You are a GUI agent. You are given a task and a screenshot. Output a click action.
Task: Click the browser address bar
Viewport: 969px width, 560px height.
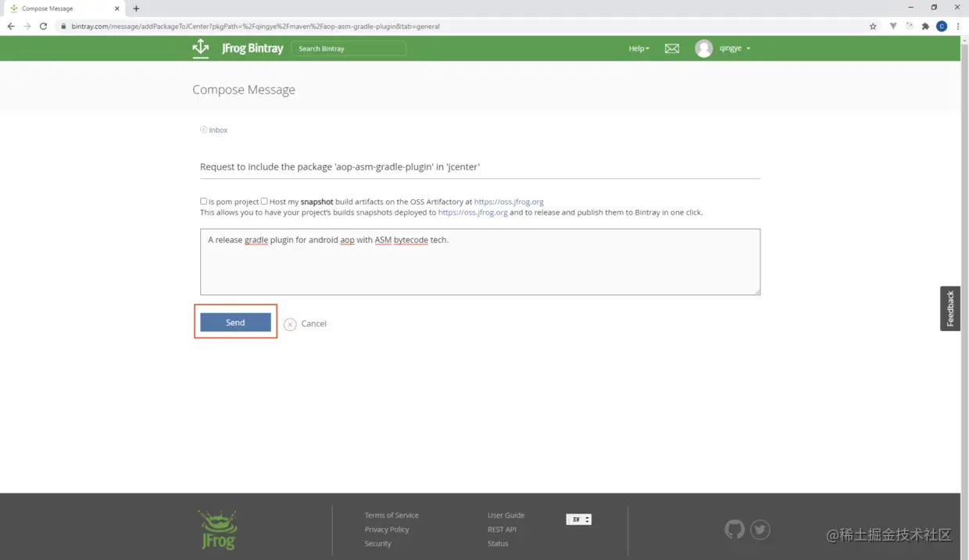461,26
